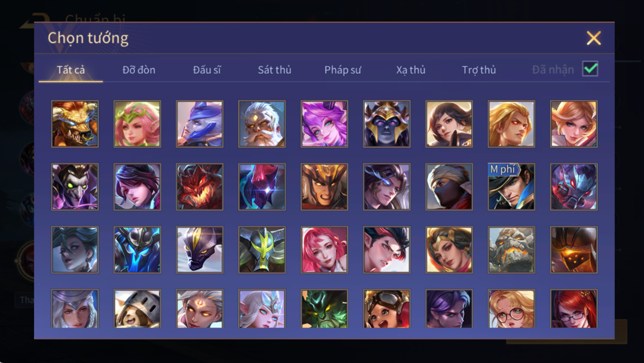This screenshot has height=363, width=644.
Task: Select the dark panther hero portrait
Action: 200,250
